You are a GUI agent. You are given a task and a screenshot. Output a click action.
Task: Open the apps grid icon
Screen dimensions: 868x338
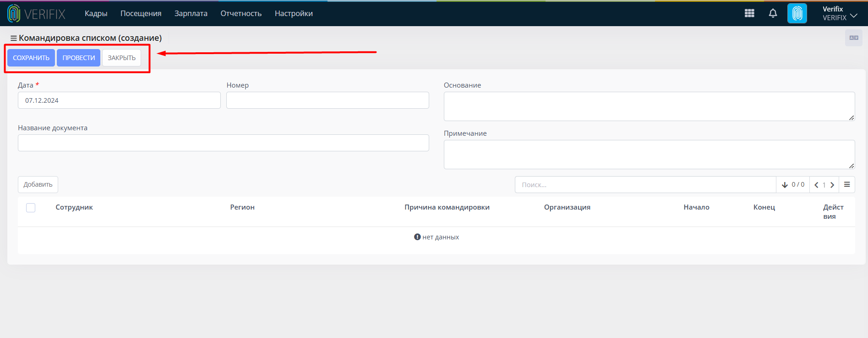point(749,13)
